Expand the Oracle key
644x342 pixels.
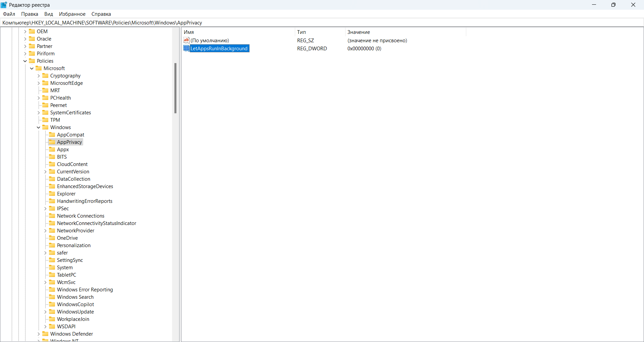click(25, 39)
